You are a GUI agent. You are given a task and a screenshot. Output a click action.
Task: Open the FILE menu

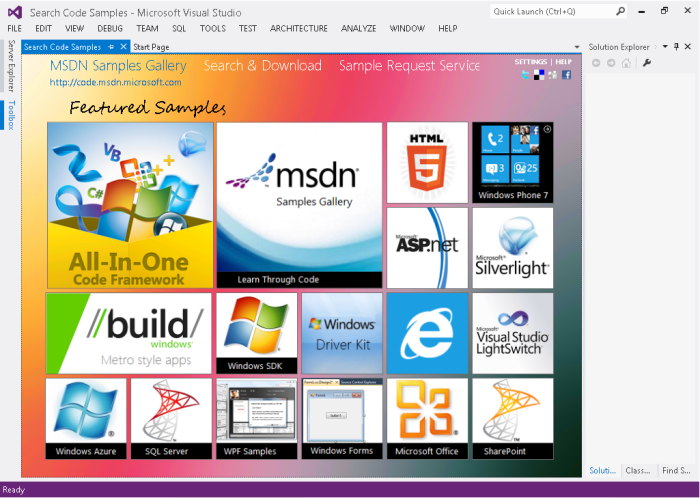pyautogui.click(x=14, y=29)
